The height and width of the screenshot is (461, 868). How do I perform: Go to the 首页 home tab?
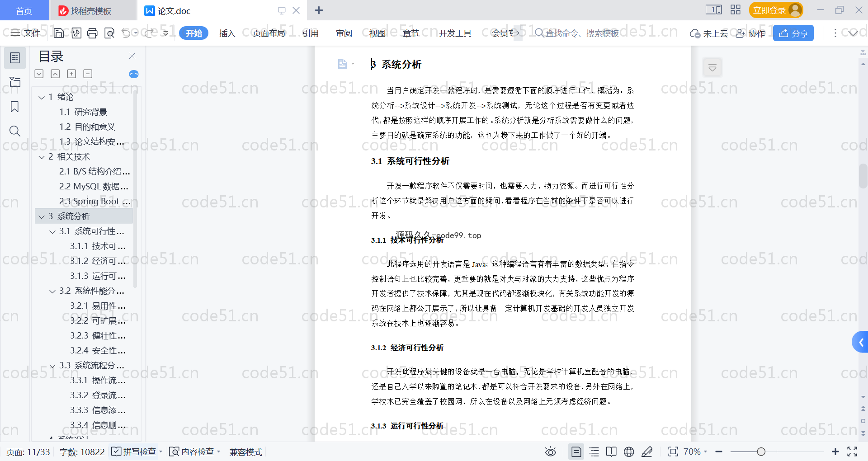click(x=24, y=10)
